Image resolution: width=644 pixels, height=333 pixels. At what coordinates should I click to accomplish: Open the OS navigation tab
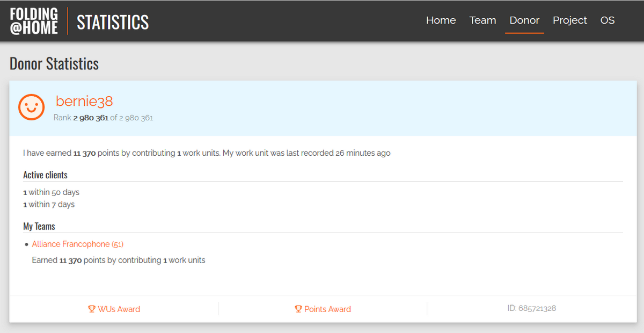(x=608, y=20)
